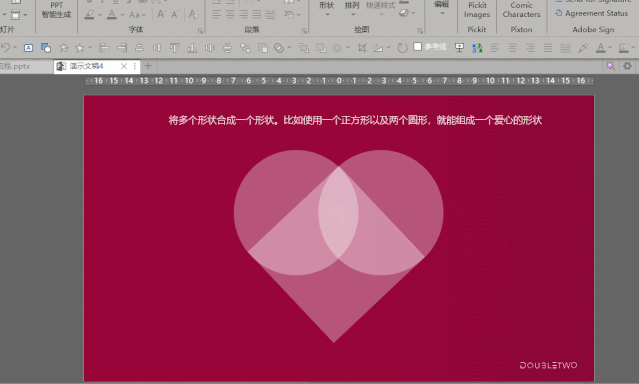Click the first star icon in quick toolbar
The width and height of the screenshot is (639, 384).
[x=64, y=48]
